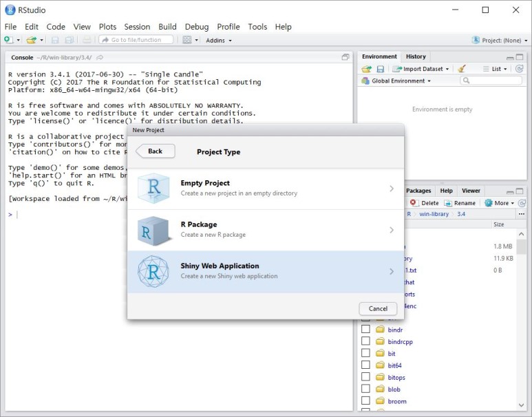Click the load workspace folder icon
532x417 pixels.
(x=366, y=69)
